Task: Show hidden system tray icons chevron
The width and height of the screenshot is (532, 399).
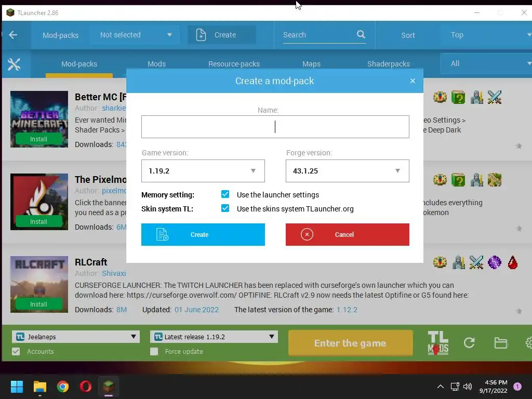Action: 441,387
